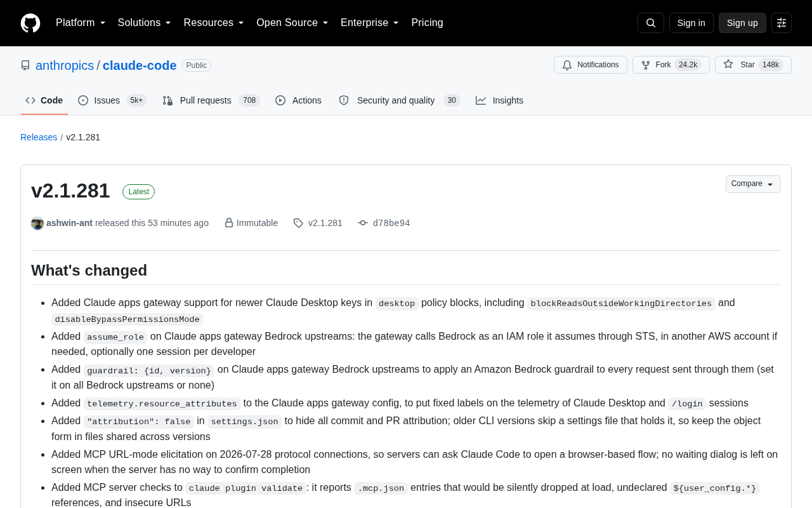Click the Star icon
This screenshot has height=508, width=812.
click(x=728, y=64)
